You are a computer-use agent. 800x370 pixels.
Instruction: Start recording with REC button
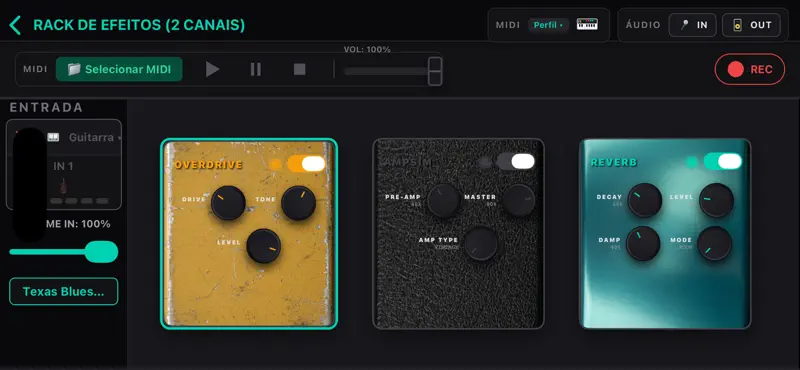(749, 69)
